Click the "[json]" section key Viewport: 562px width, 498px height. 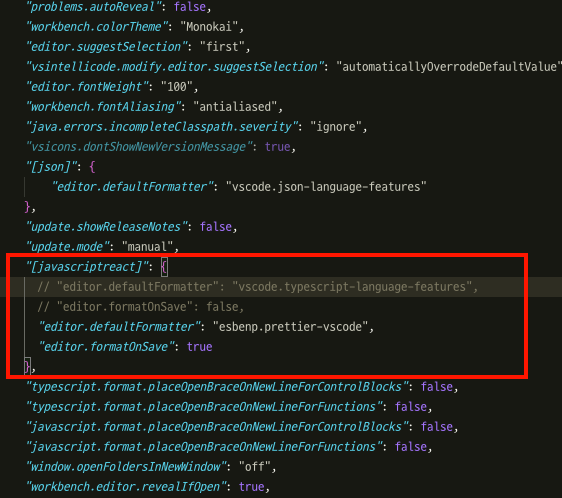click(51, 167)
